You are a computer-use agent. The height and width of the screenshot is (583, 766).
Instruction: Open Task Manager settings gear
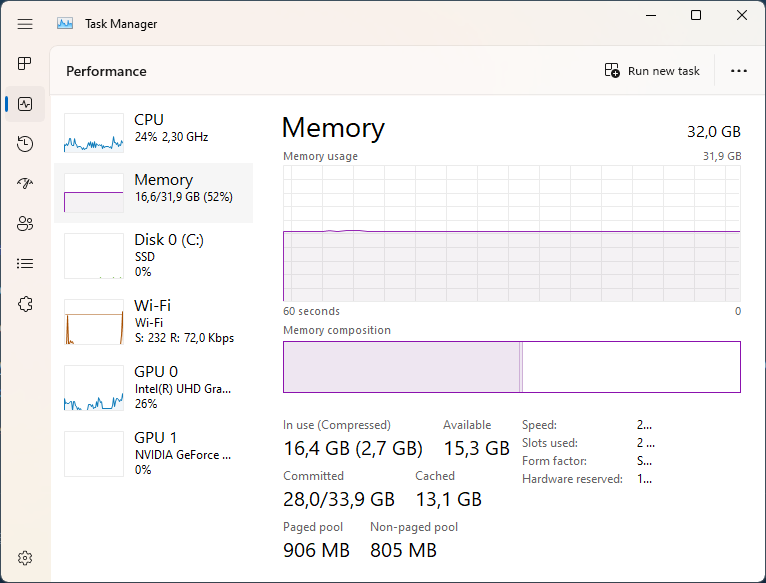pos(25,558)
